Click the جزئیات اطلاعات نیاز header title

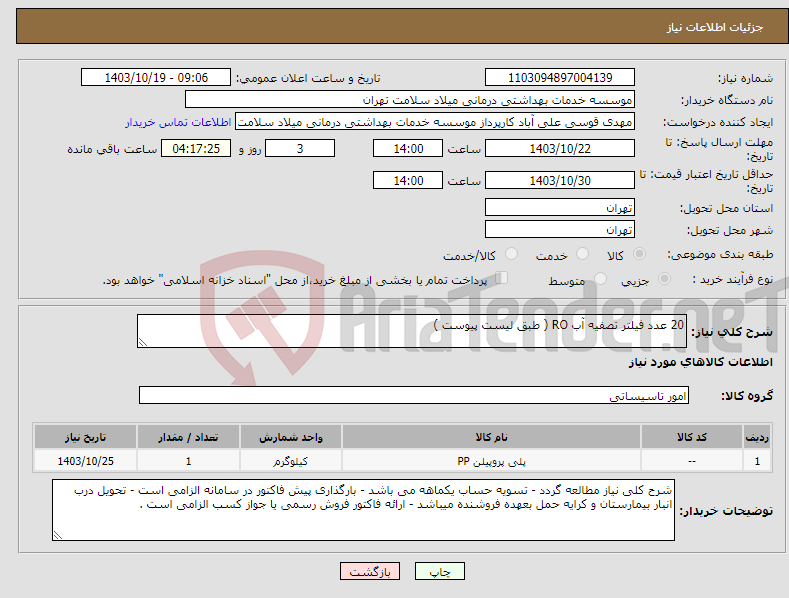point(715,27)
